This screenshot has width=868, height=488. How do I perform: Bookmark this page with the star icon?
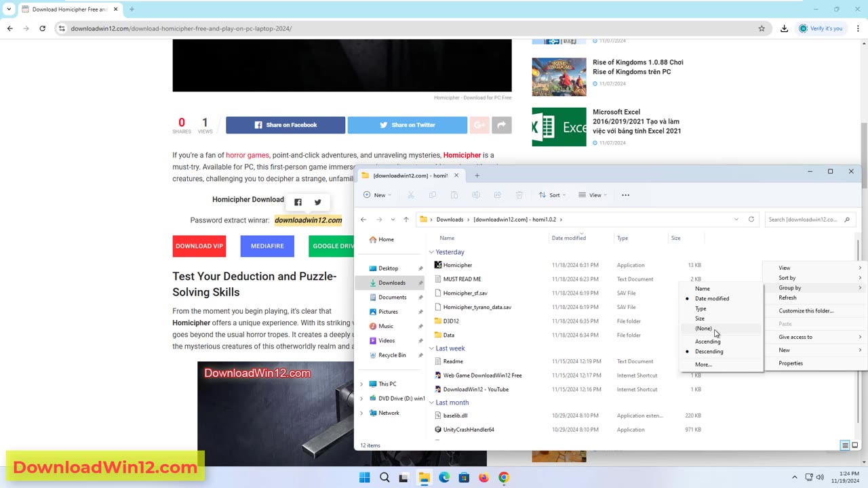click(762, 28)
